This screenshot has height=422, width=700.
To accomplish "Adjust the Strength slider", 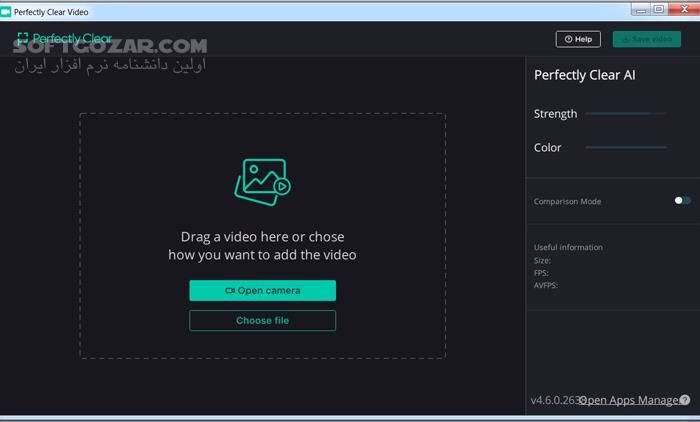I will coord(625,114).
